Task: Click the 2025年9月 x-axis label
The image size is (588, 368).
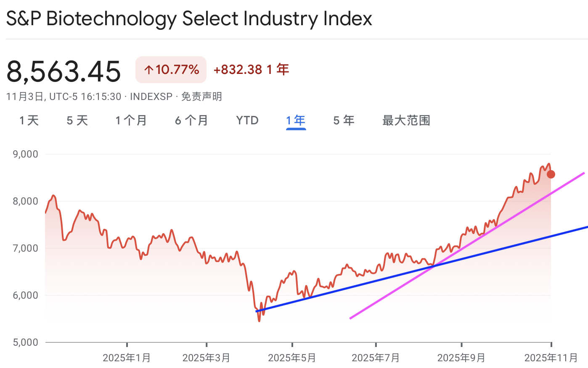Action: (x=461, y=358)
